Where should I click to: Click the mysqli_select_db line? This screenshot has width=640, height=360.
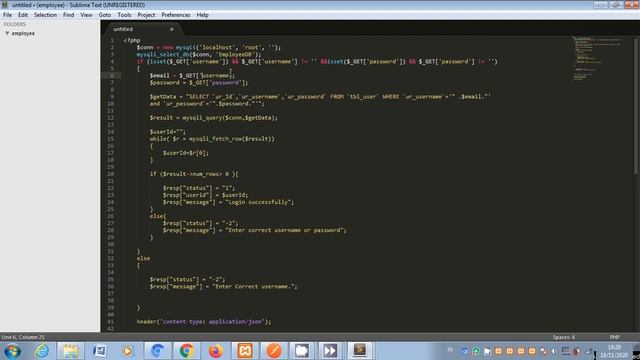(199, 54)
